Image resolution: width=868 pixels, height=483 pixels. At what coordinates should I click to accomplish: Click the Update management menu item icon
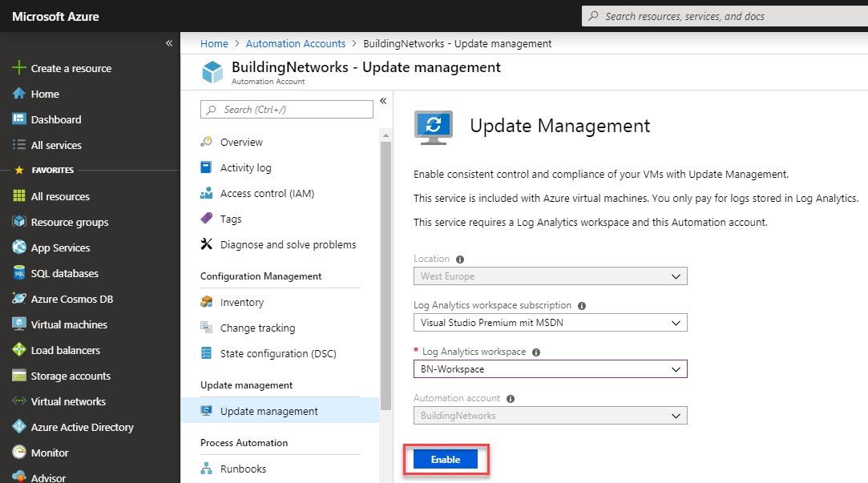pyautogui.click(x=207, y=411)
